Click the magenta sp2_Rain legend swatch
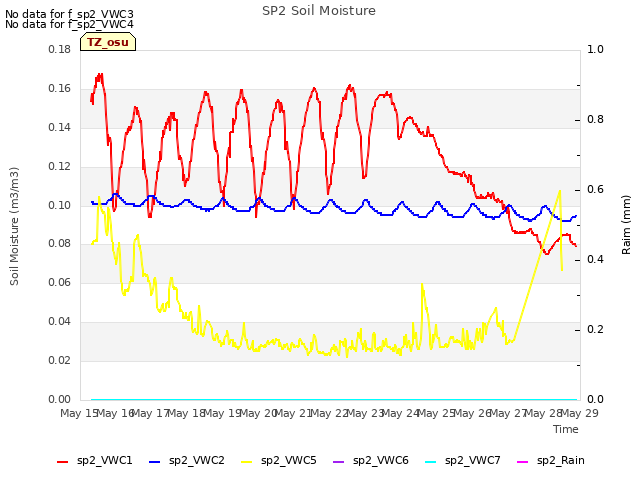This screenshot has width=640, height=480. click(522, 462)
